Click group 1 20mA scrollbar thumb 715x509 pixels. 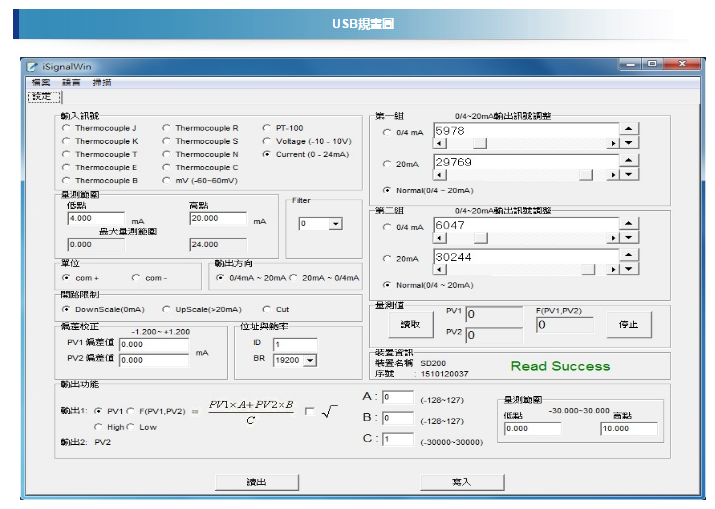586,174
